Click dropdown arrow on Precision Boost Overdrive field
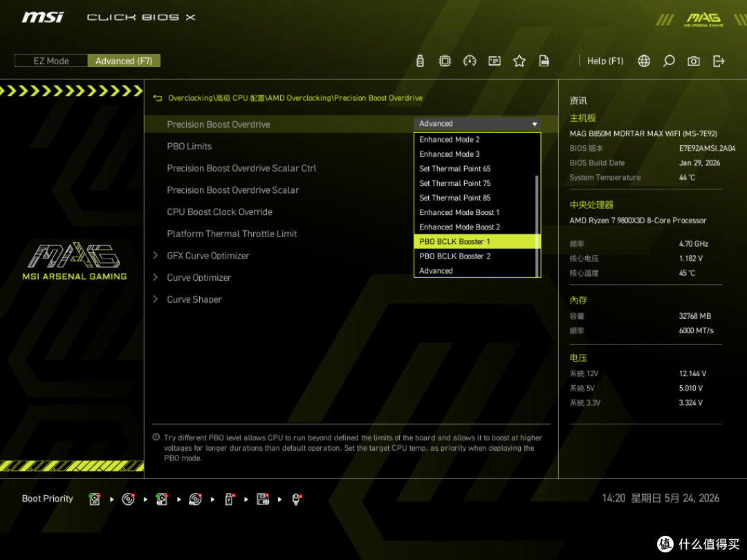This screenshot has width=747, height=560. coord(535,124)
